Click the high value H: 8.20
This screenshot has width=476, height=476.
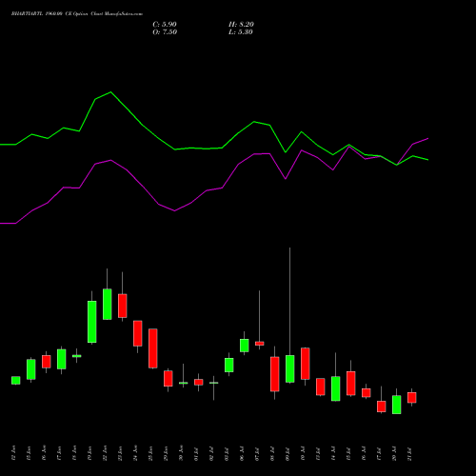(241, 25)
